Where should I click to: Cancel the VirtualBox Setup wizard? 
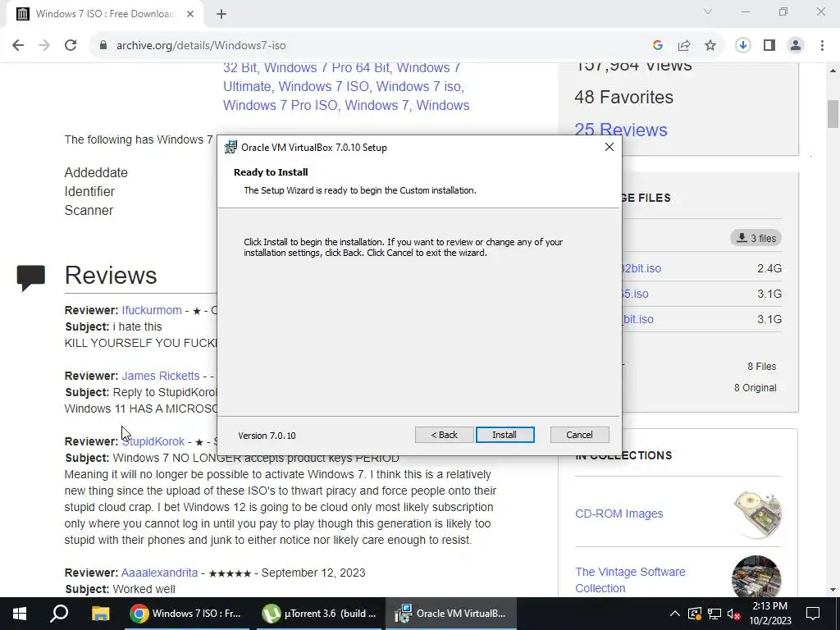pyautogui.click(x=579, y=435)
